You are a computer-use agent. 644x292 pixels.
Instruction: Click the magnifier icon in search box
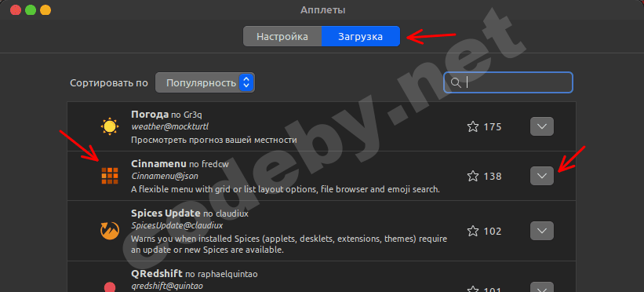click(456, 83)
